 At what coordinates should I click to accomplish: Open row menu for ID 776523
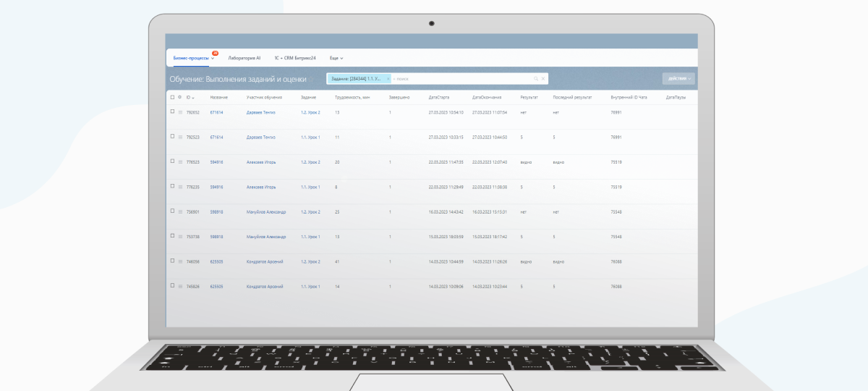click(x=180, y=162)
